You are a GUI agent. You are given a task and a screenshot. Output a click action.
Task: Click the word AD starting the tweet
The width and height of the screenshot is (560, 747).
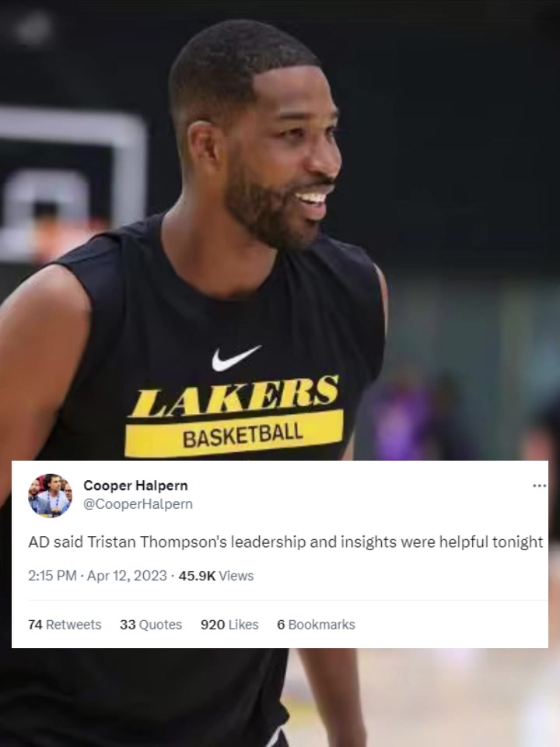point(39,542)
